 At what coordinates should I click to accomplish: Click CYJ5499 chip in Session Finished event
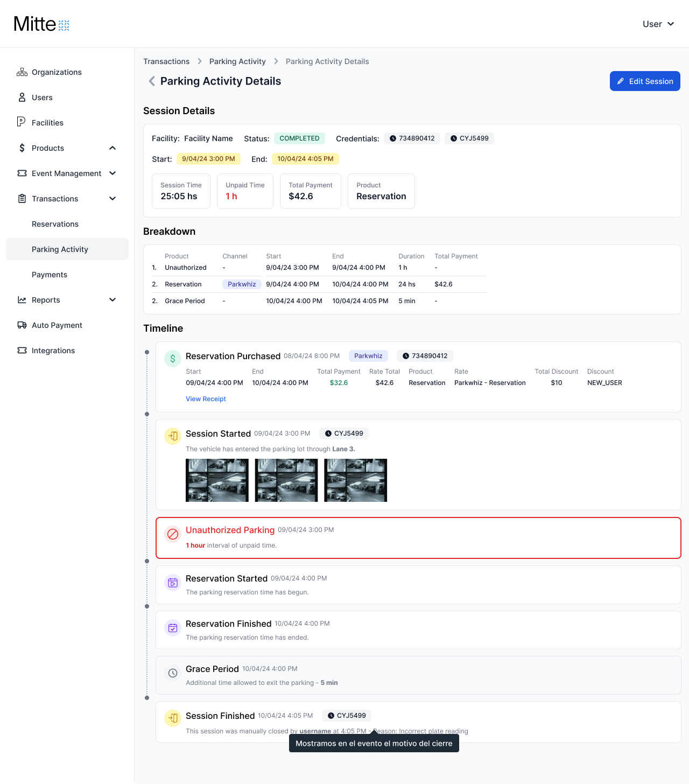(347, 716)
